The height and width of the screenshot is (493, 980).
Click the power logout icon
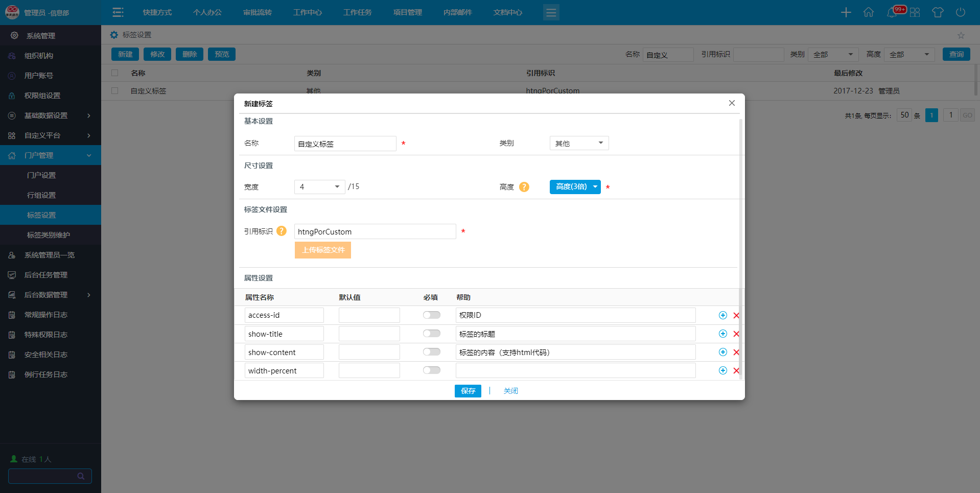[961, 12]
